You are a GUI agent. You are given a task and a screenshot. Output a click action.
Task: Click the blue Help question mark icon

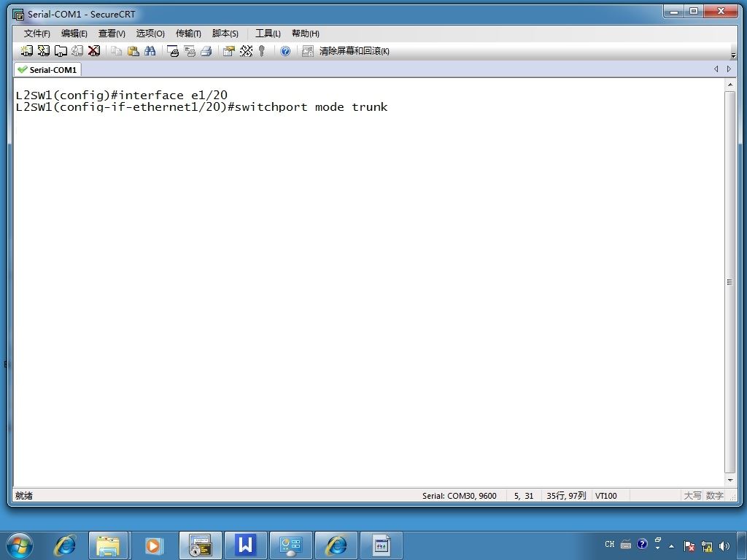coord(285,51)
